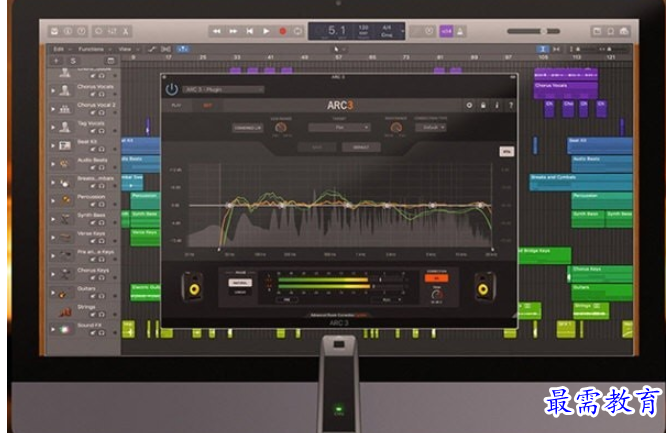The height and width of the screenshot is (433, 668).
Task: Click the Guitars track icon
Action: pos(65,293)
